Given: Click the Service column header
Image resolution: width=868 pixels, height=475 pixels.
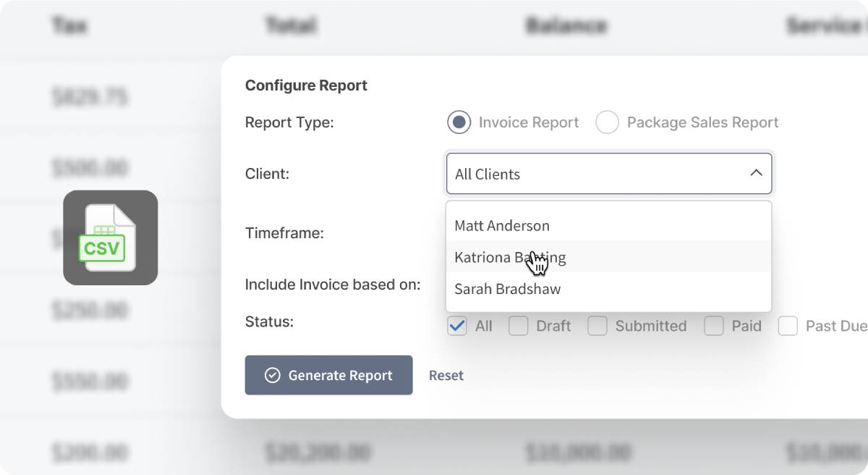Looking at the screenshot, I should point(826,26).
